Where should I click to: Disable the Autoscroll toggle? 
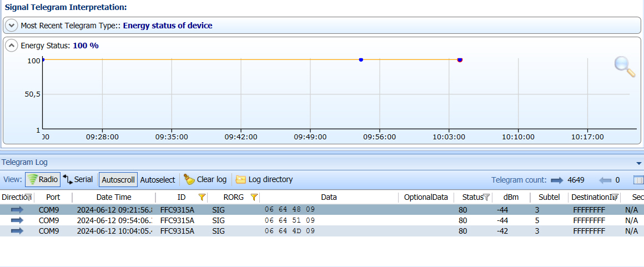click(118, 180)
